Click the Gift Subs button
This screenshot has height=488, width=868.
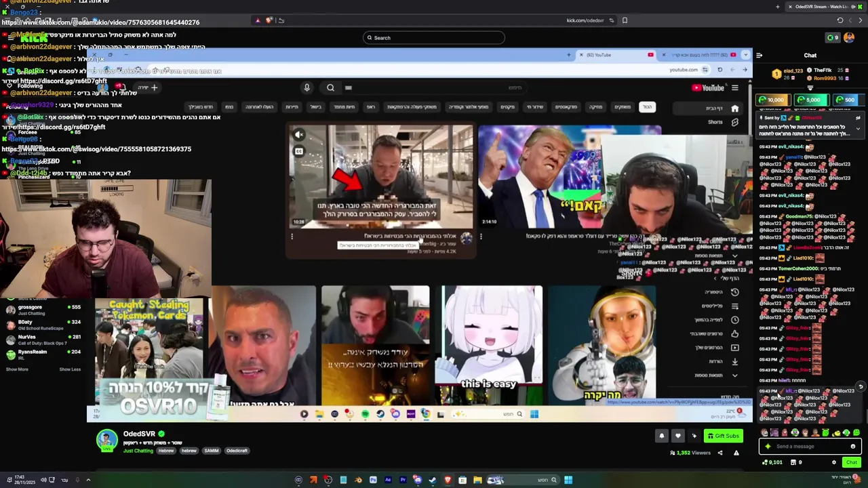click(723, 436)
